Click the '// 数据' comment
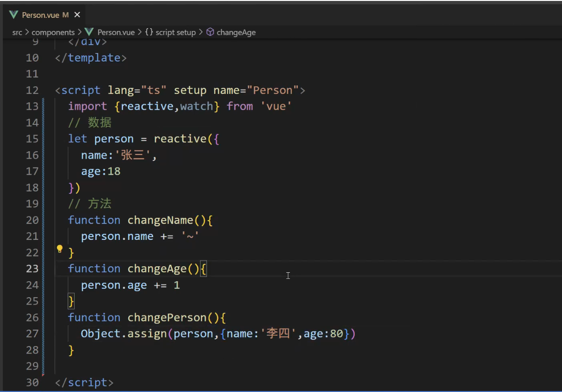The height and width of the screenshot is (392, 562). 90,123
